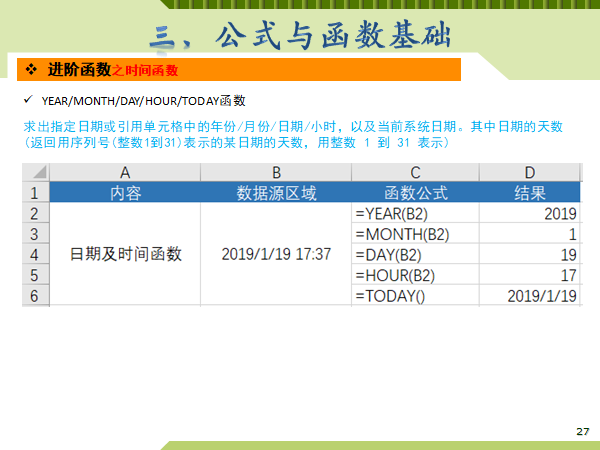
Task: Click the slide page number 27
Action: pos(582,431)
